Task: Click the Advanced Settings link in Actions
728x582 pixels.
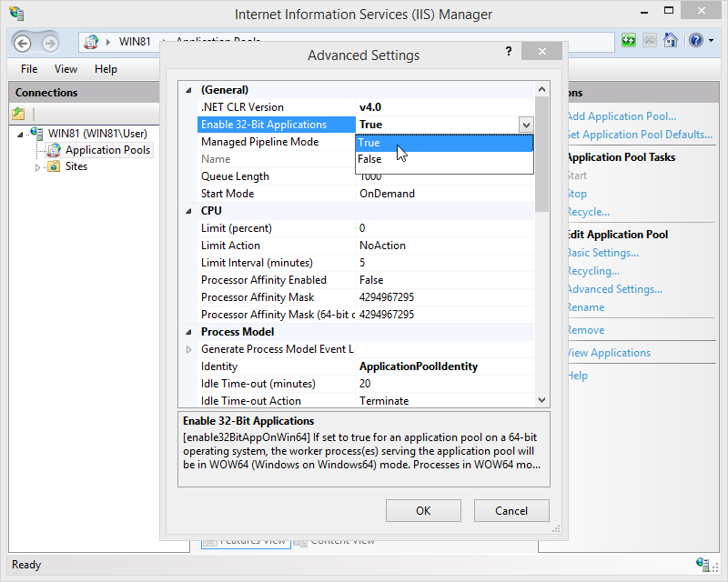Action: tap(615, 289)
